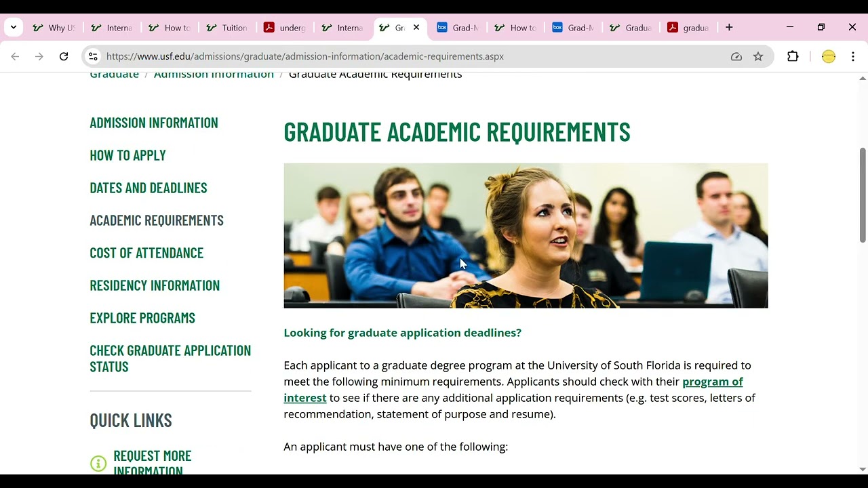Image resolution: width=868 pixels, height=488 pixels.
Task: Open Dates and Deadlines sidebar item
Action: pos(149,188)
